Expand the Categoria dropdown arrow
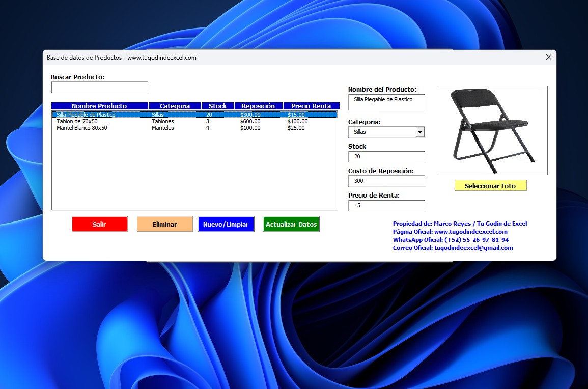 click(420, 132)
